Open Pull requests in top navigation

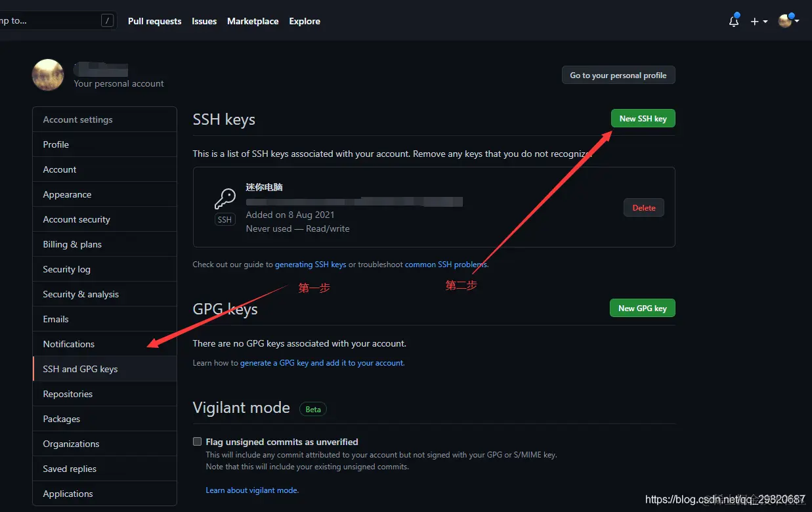pos(154,21)
